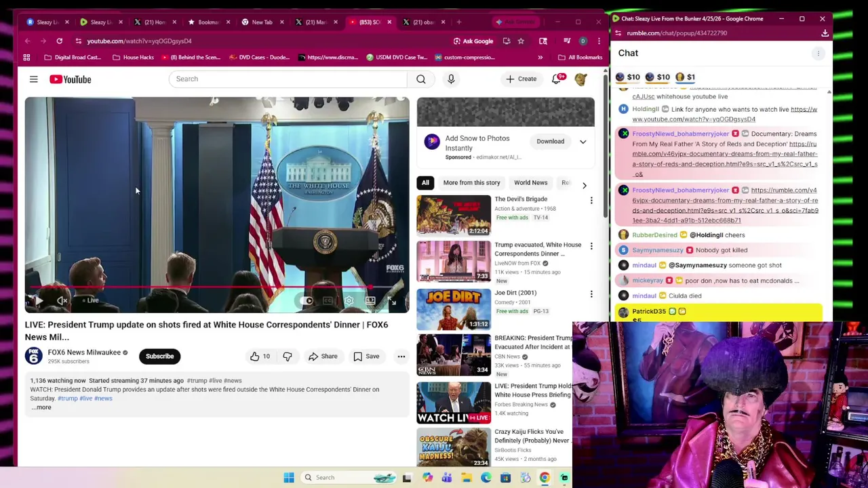Click the YouTube search magnifier button

point(421,79)
